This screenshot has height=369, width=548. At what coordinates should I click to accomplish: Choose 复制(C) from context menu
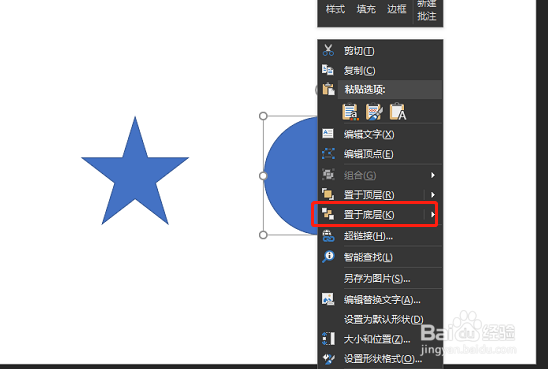click(x=380, y=70)
